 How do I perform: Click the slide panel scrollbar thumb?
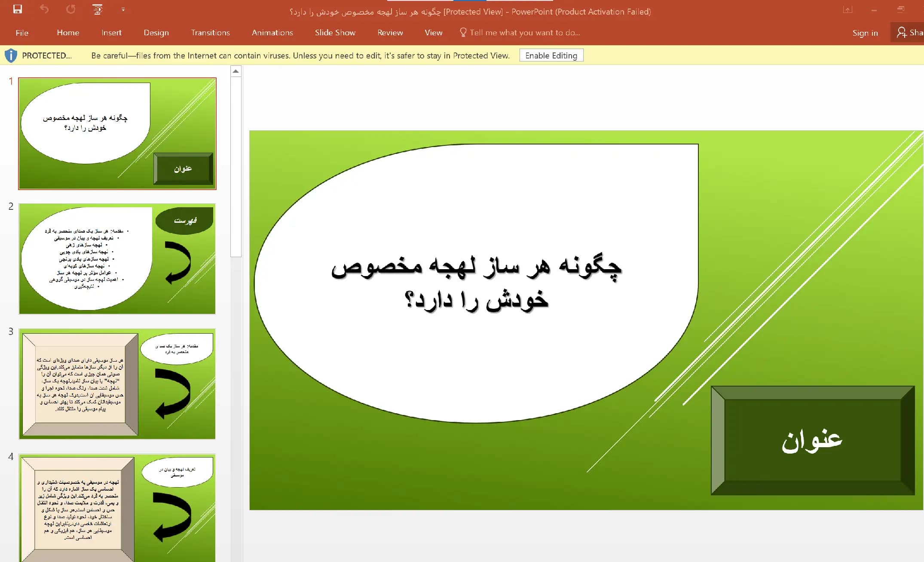236,167
